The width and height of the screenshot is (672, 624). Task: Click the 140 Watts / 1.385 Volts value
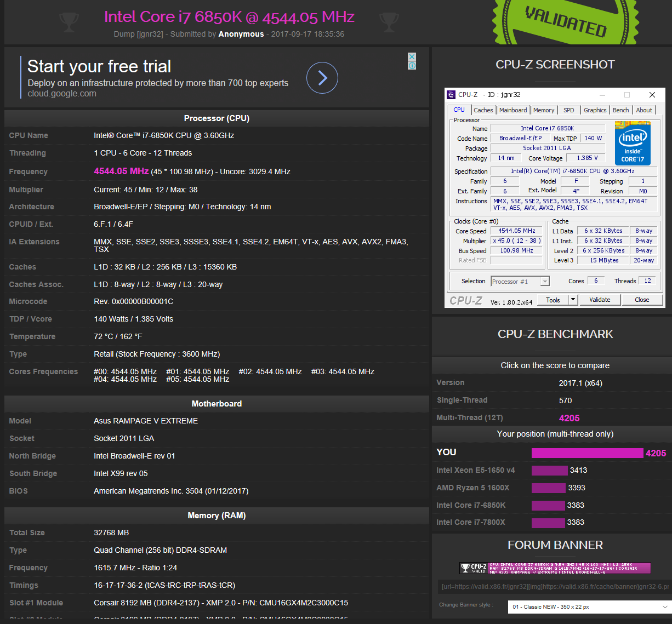(x=133, y=319)
